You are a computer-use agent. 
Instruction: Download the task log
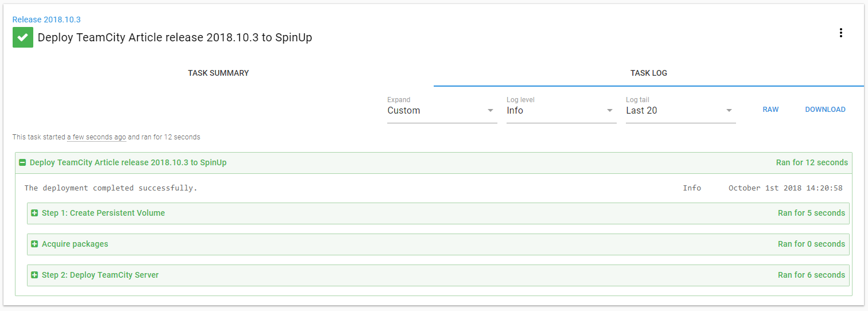tap(825, 110)
